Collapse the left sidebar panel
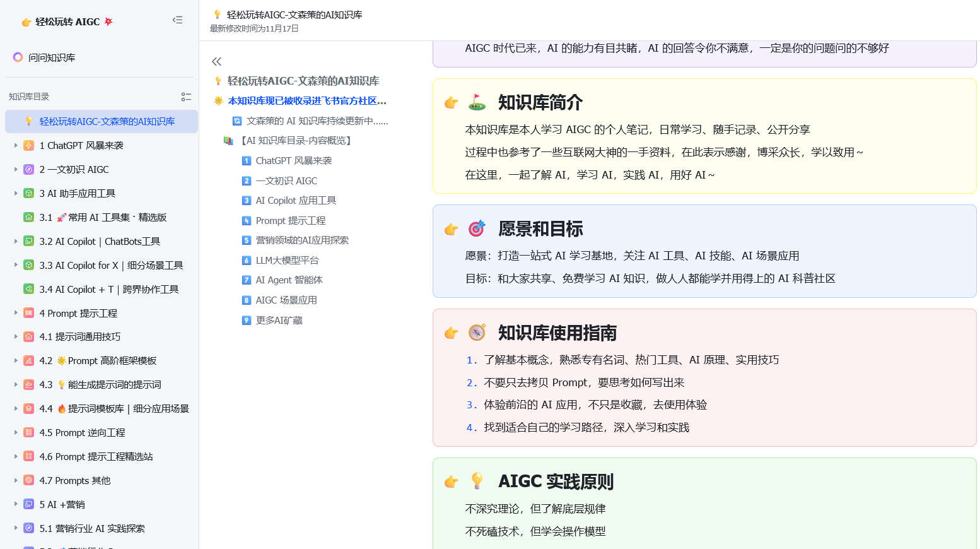980x549 pixels. [x=177, y=20]
